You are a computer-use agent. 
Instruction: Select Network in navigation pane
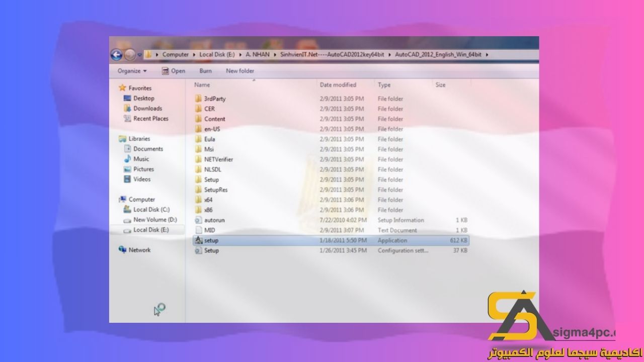[139, 250]
